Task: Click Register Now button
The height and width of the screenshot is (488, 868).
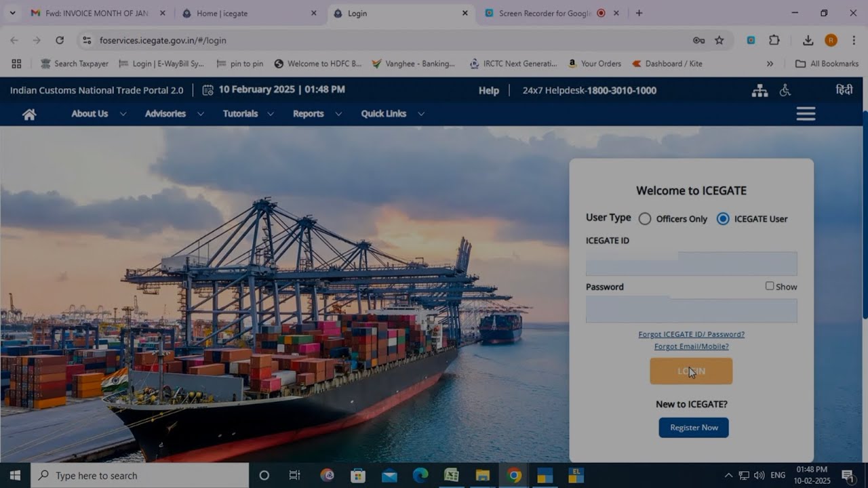Action: (694, 428)
